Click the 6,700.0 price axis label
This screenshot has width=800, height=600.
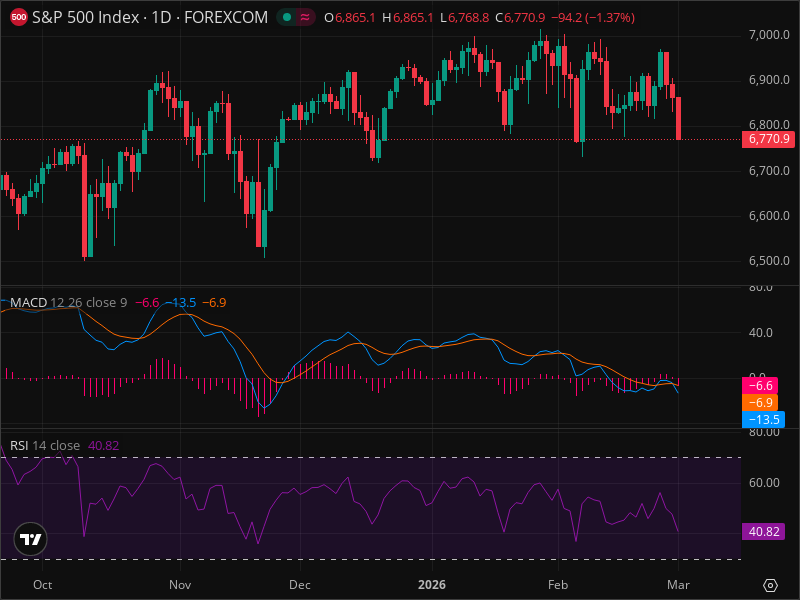pos(769,171)
